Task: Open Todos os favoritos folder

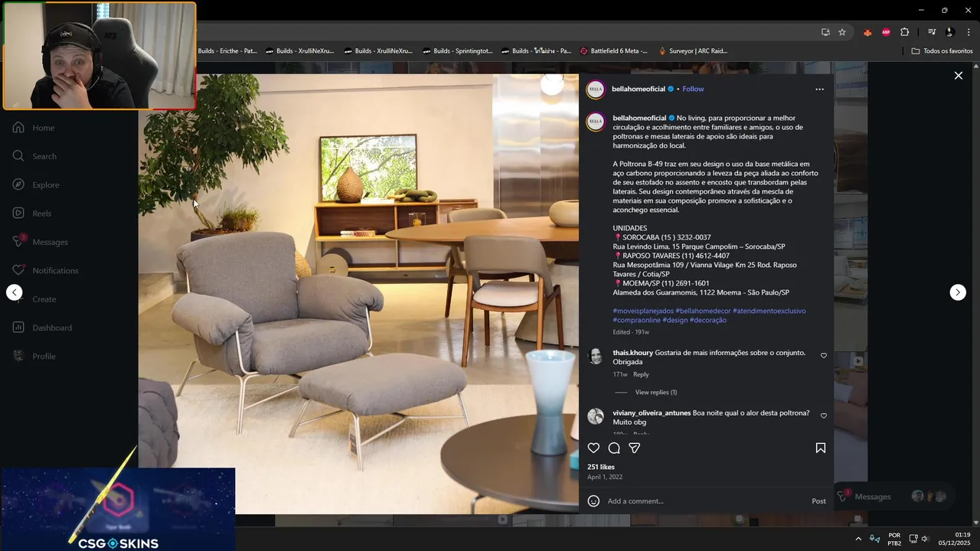Action: coord(942,51)
